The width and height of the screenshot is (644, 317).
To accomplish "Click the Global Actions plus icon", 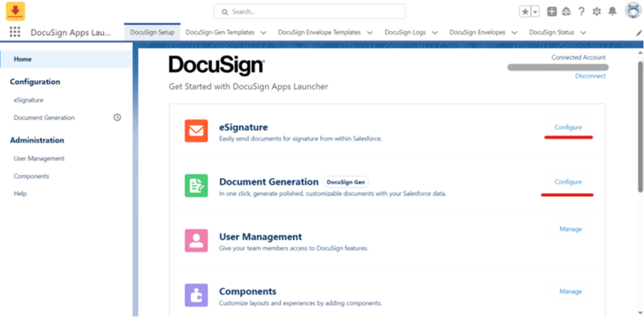I will (x=552, y=12).
